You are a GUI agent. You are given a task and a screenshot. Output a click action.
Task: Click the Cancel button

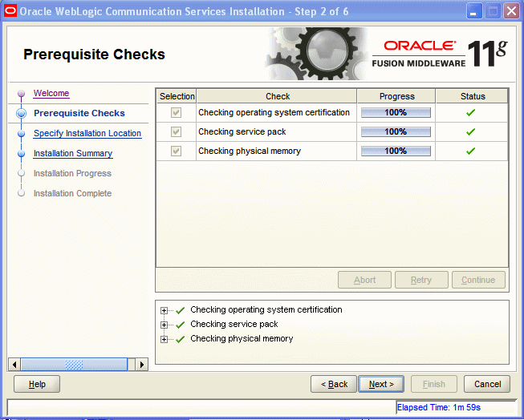(487, 384)
